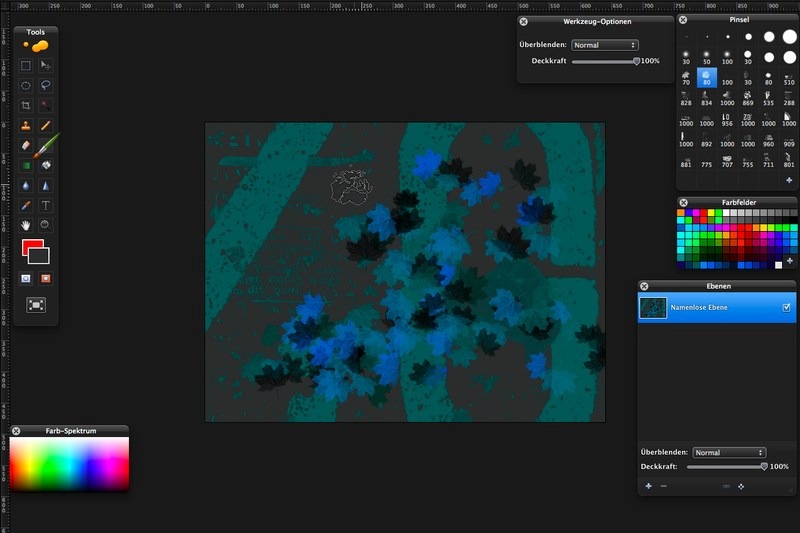Choose the crop tool
Viewport: 800px width, 533px height.
click(x=26, y=105)
